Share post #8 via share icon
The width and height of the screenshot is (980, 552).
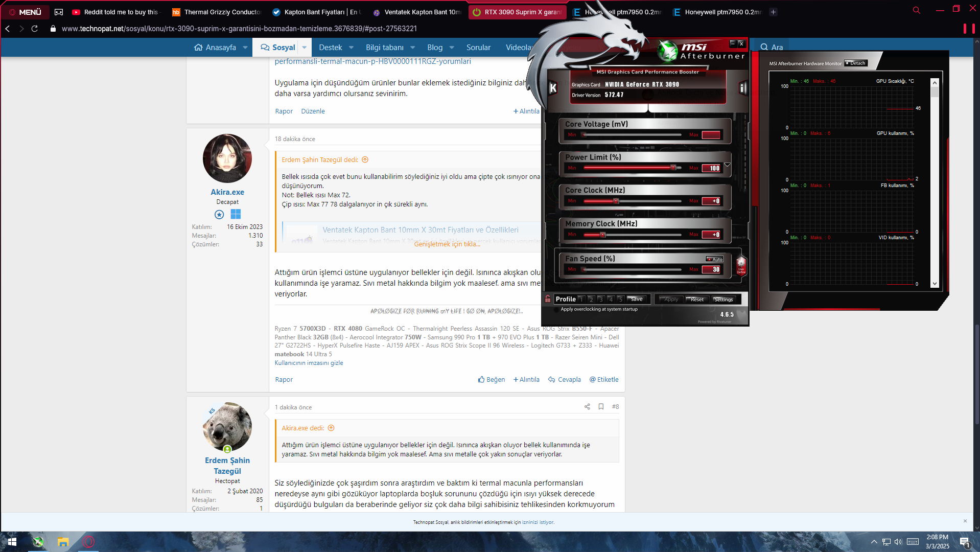point(587,407)
